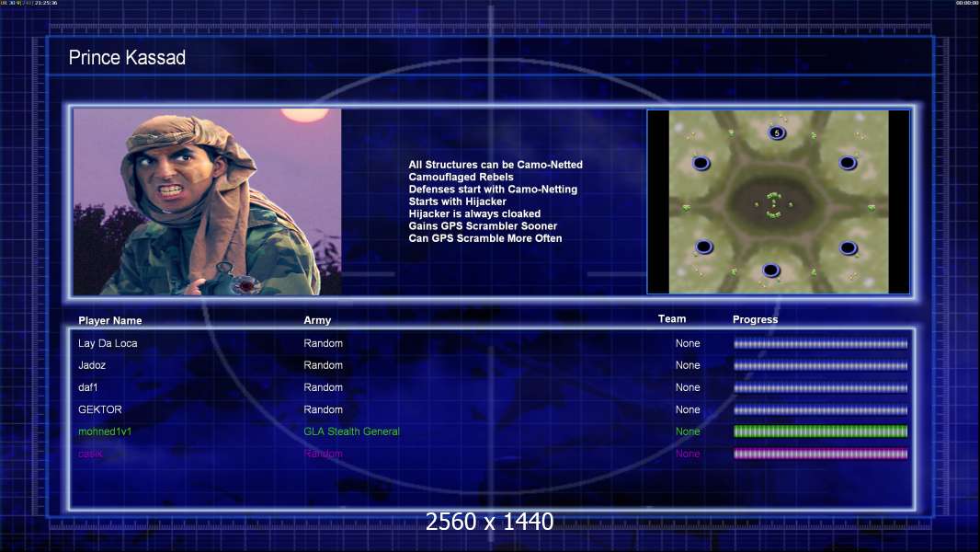Click the 'Army' column header
The image size is (980, 552).
(317, 320)
